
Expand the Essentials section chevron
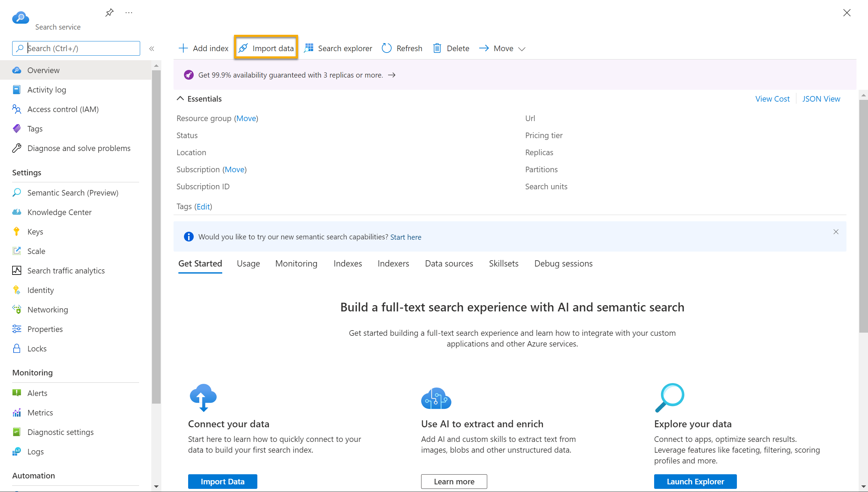(182, 98)
